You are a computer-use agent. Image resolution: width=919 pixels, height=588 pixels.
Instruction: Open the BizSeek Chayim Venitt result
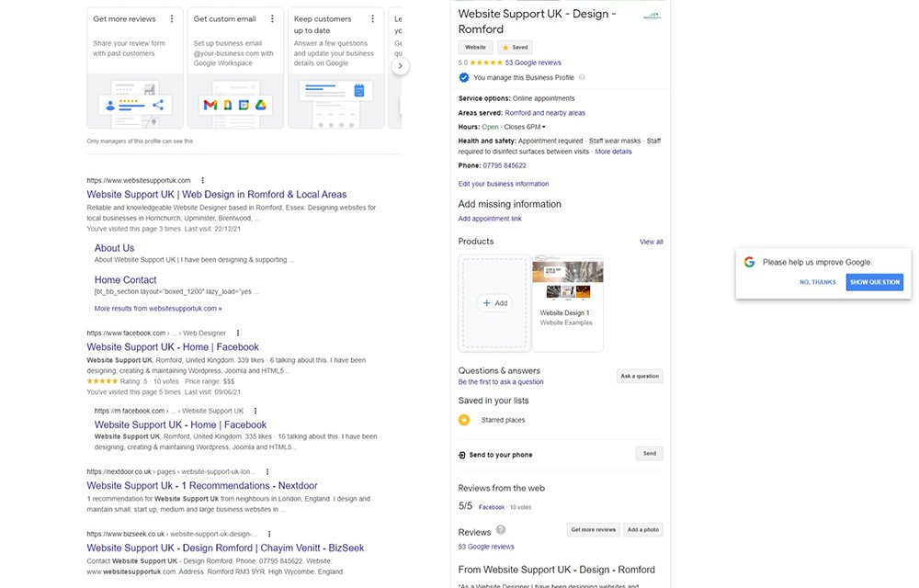click(225, 548)
